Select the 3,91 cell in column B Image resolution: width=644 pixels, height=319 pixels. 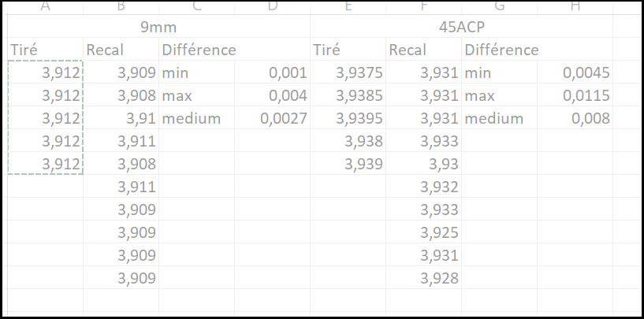click(121, 118)
